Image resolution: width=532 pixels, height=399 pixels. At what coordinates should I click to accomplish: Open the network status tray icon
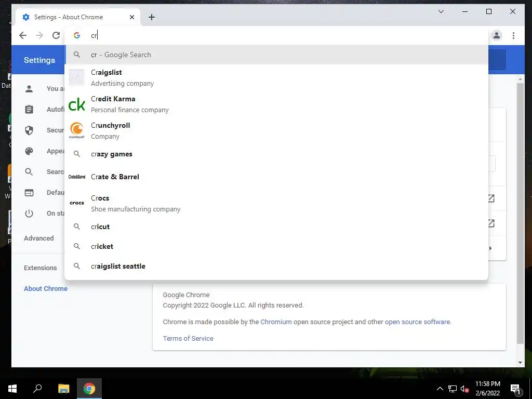click(x=453, y=389)
